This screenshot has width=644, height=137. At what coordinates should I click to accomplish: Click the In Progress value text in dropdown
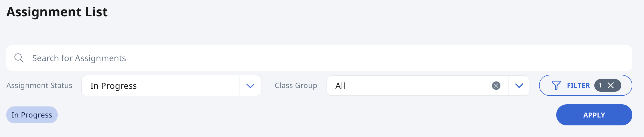[x=113, y=86]
